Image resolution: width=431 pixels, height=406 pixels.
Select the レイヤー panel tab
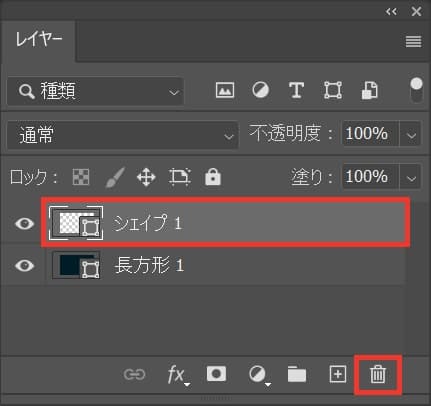point(39,40)
